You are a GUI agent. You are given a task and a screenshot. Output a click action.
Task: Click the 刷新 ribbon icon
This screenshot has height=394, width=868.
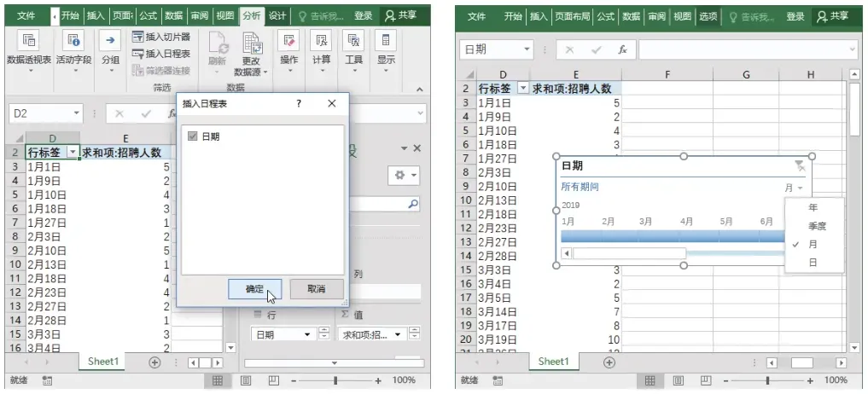click(217, 42)
